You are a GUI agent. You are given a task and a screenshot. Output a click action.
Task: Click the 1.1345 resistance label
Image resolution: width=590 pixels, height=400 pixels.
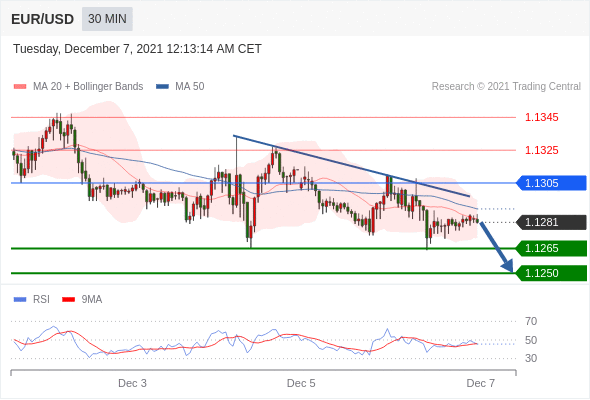coord(541,117)
